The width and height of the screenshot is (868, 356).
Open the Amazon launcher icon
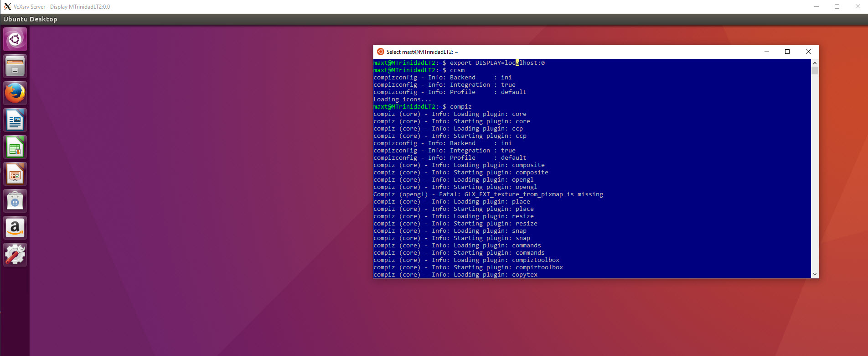click(15, 228)
